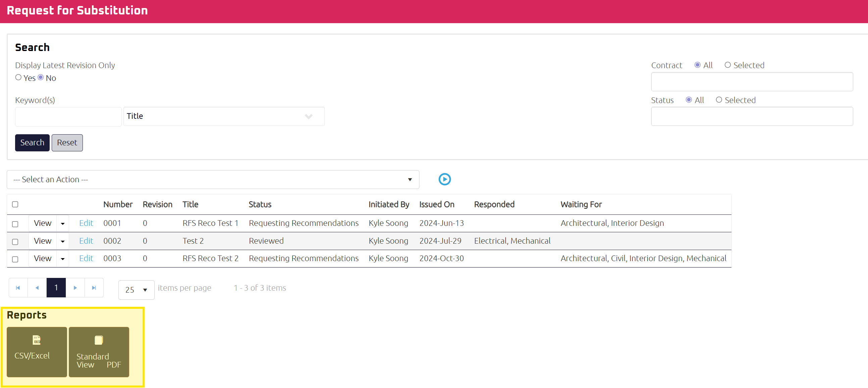Image resolution: width=868 pixels, height=388 pixels.
Task: Tick the select-all header checkbox
Action: (15, 204)
